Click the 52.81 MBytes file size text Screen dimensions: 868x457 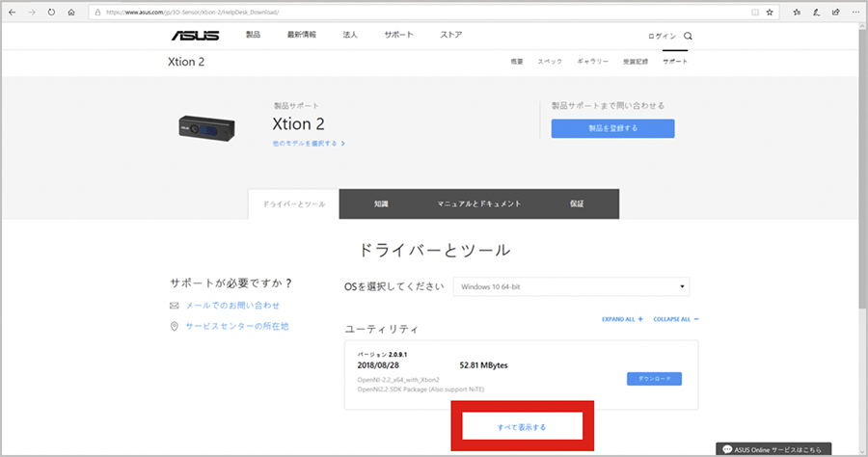click(x=483, y=365)
